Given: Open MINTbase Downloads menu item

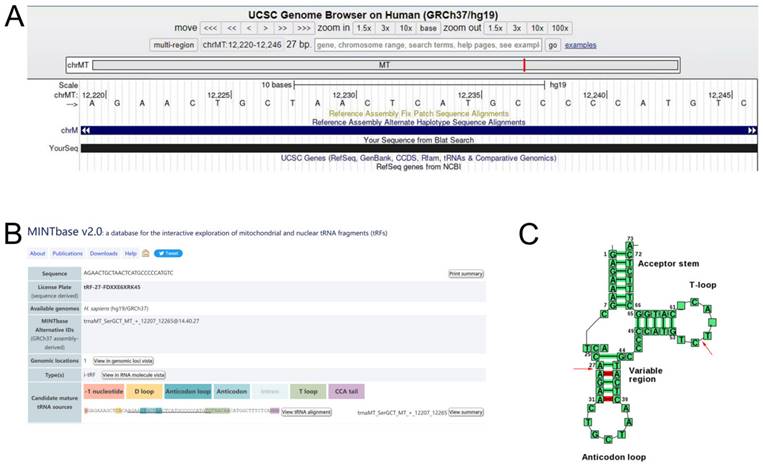Looking at the screenshot, I should (x=104, y=253).
